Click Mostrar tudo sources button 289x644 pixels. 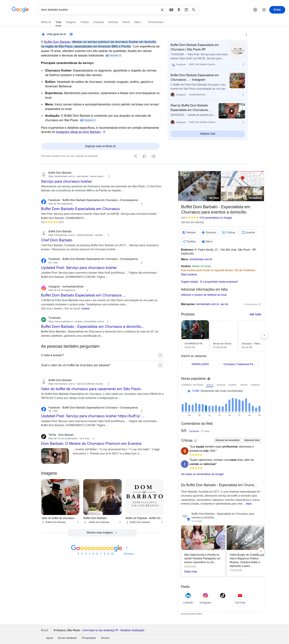(208, 134)
